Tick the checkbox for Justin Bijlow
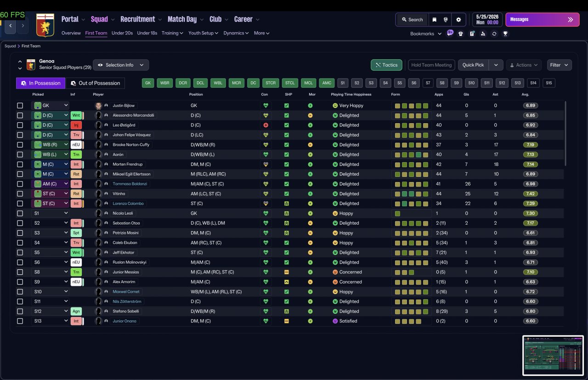The image size is (588, 380). 20,106
